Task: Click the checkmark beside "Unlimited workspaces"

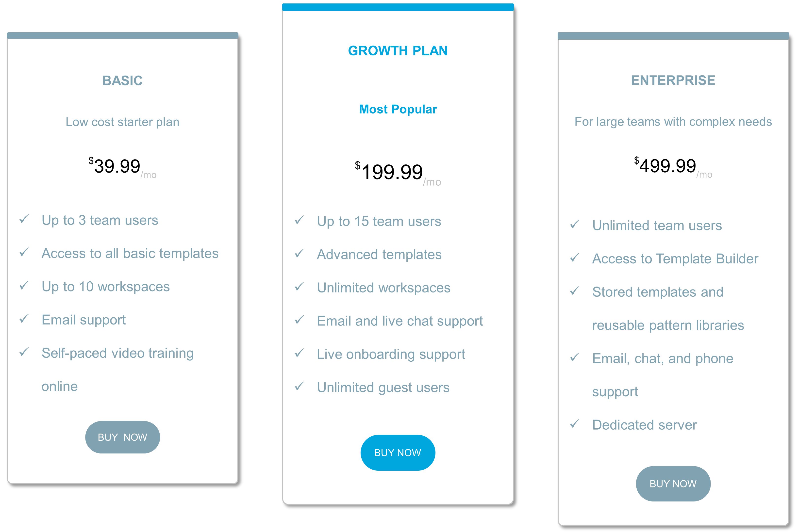Action: click(299, 287)
